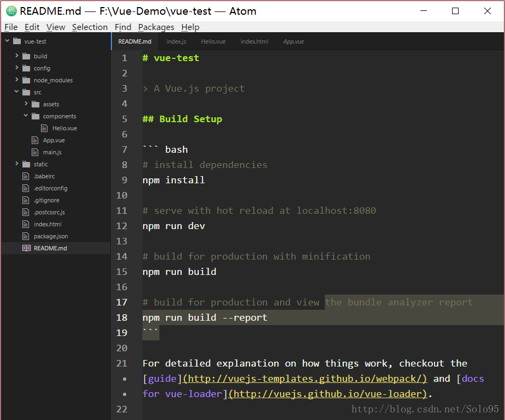505x420 pixels.
Task: Open the Packages menu
Action: click(156, 27)
